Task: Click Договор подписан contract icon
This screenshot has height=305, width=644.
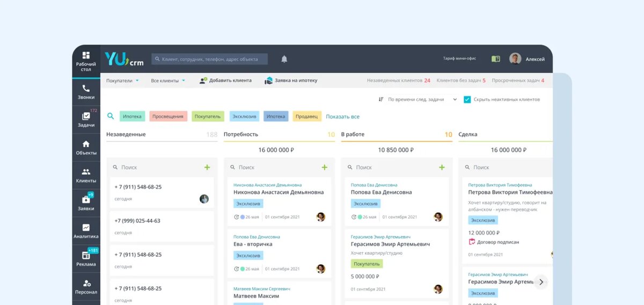Action: pos(472,242)
